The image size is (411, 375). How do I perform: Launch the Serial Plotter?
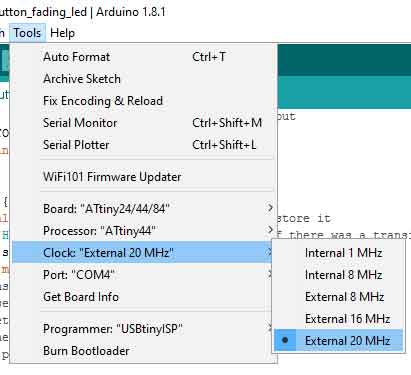pyautogui.click(x=143, y=145)
